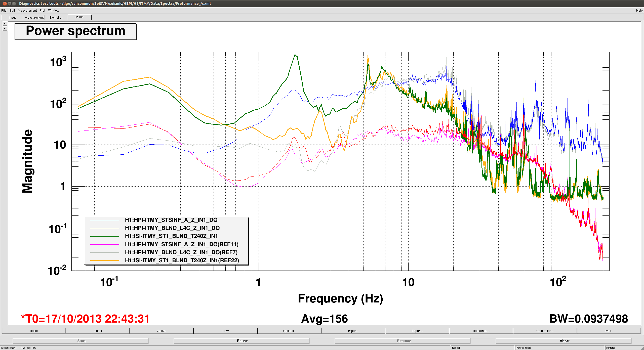This screenshot has height=350, width=644.
Task: Click the window resize grip in the status bar corner
Action: [x=642, y=348]
